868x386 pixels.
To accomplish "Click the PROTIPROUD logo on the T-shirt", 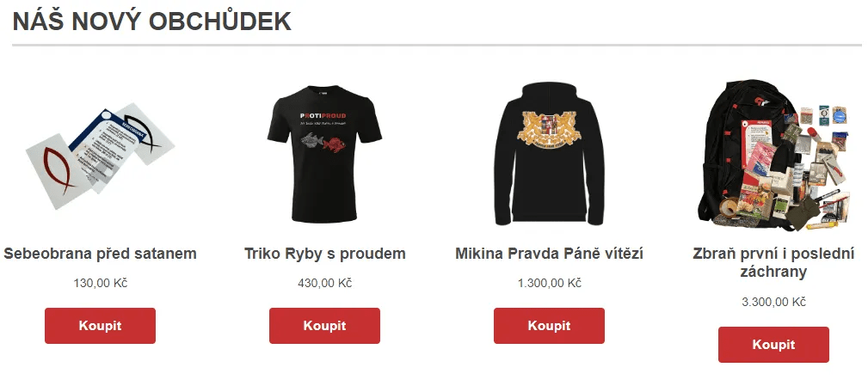I will pos(323,115).
